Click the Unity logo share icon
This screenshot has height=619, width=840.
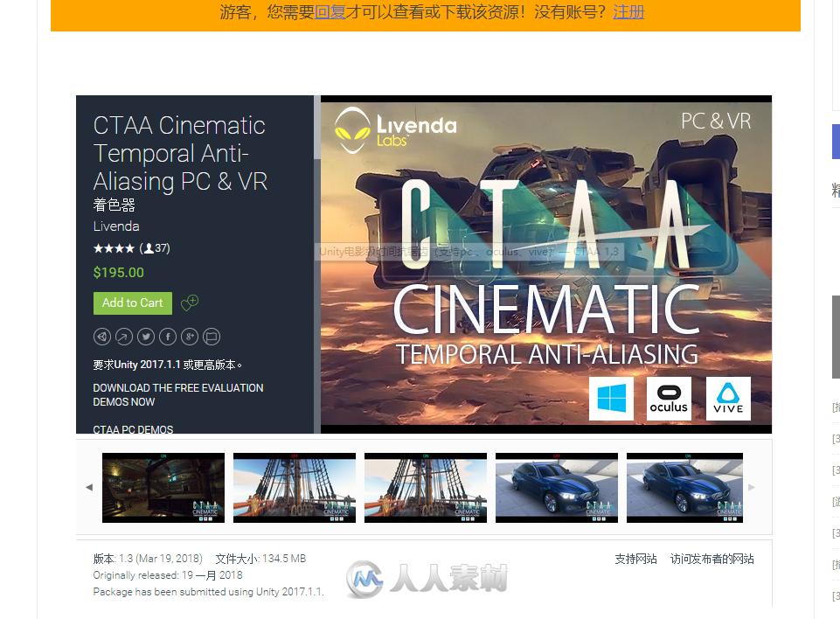(x=102, y=337)
